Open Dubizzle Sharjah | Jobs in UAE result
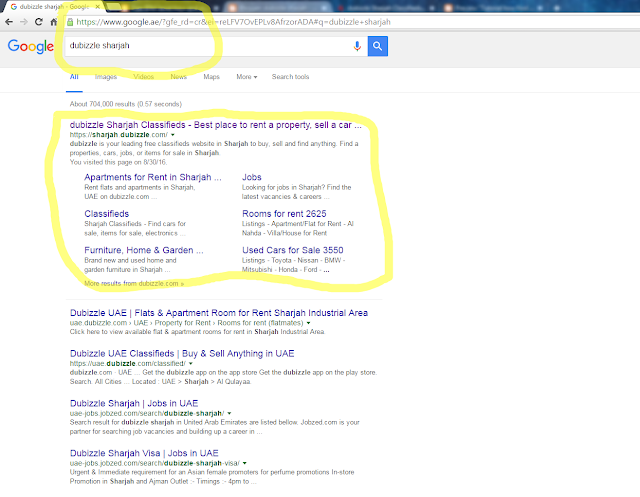The image size is (640, 497). click(134, 403)
